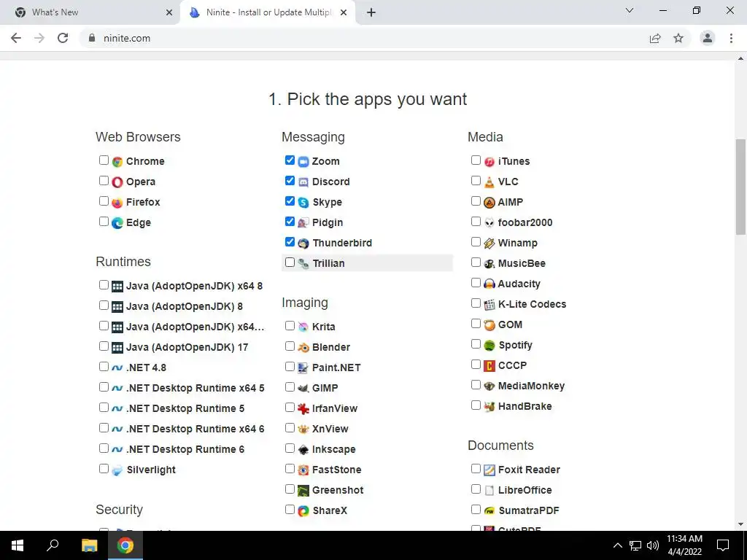Click the Paint.NET label
Viewport: 747px width, 560px height.
(336, 367)
